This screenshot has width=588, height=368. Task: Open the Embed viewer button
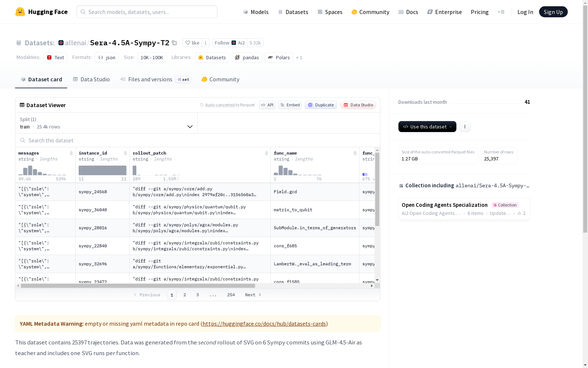coord(290,105)
